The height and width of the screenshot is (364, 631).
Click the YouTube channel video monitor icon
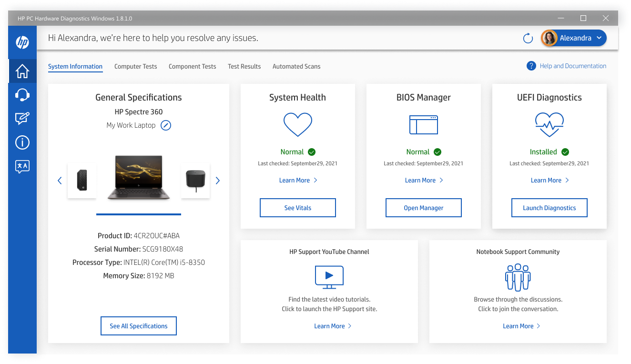click(329, 277)
